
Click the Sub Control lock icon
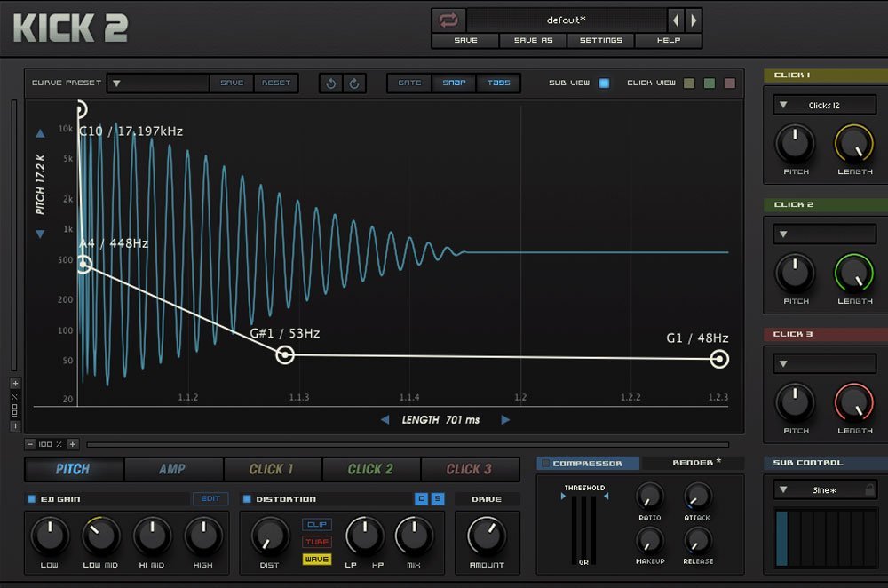click(870, 489)
